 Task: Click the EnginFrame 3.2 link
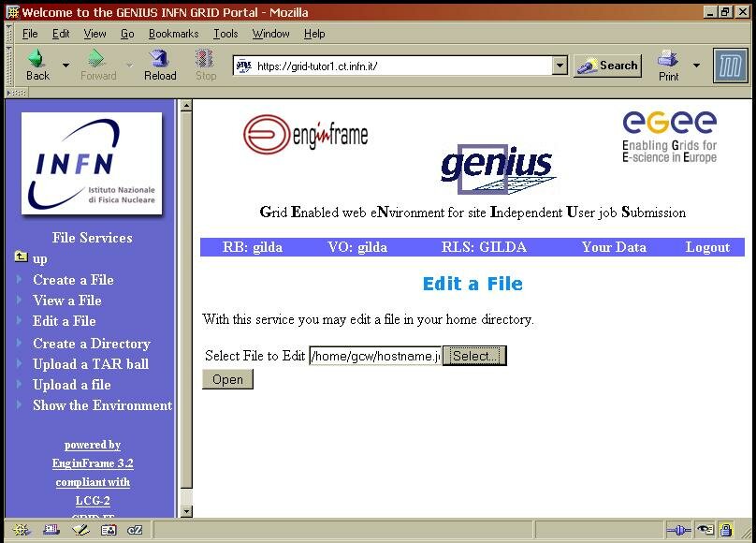coord(93,463)
